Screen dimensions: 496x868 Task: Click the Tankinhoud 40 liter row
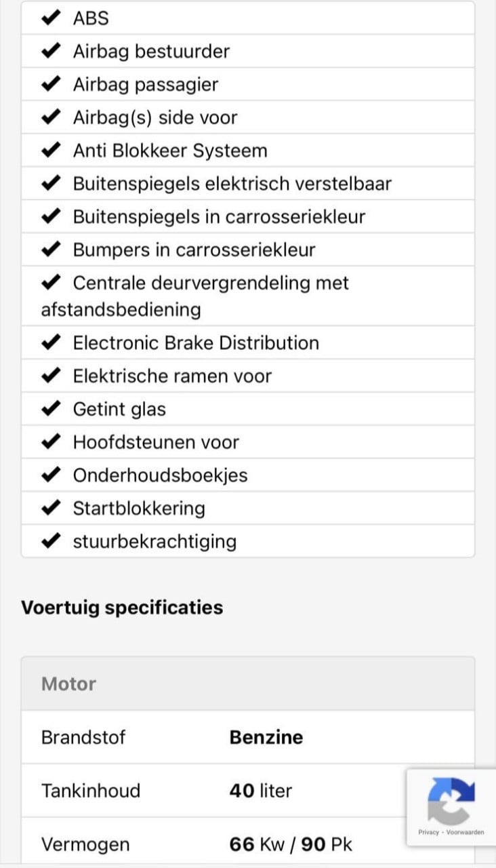click(248, 791)
